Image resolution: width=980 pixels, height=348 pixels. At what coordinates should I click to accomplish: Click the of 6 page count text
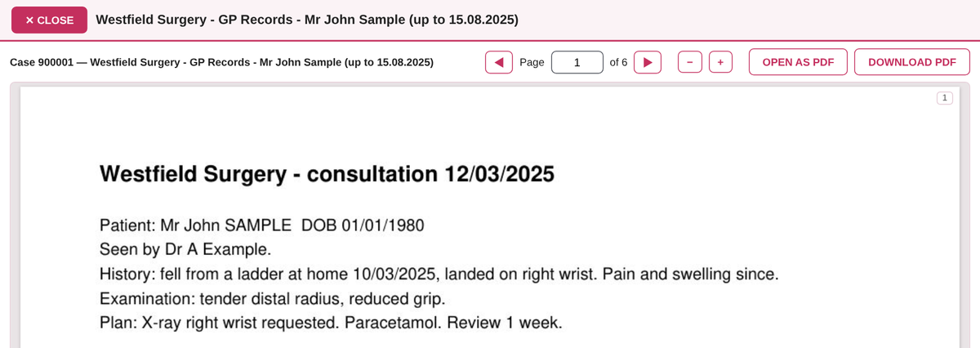(618, 62)
